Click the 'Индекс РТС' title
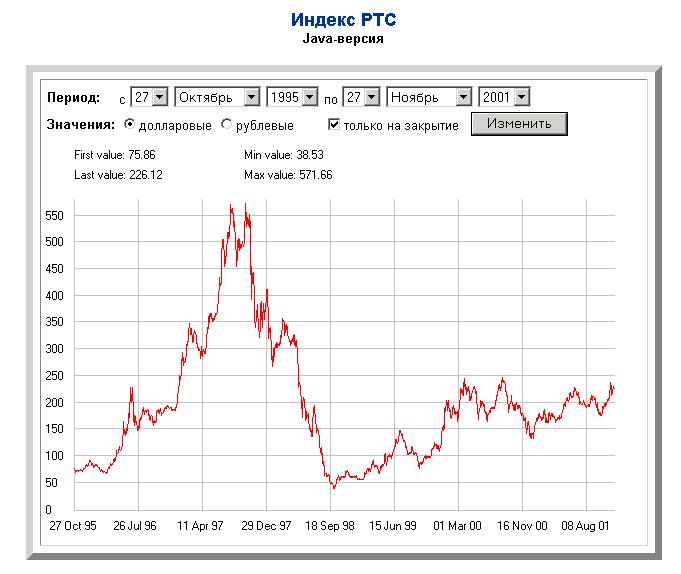681x574 pixels. [343, 20]
